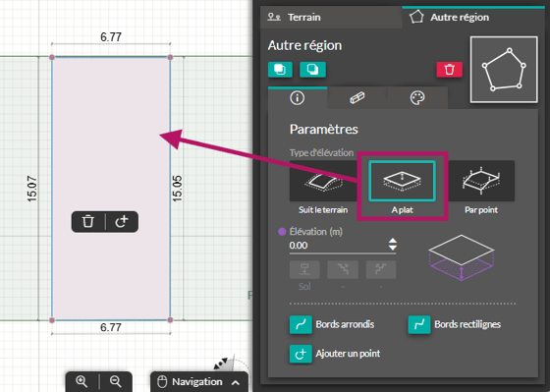Click the Paramètres heading
Image resolution: width=550 pixels, height=392 pixels.
click(324, 129)
